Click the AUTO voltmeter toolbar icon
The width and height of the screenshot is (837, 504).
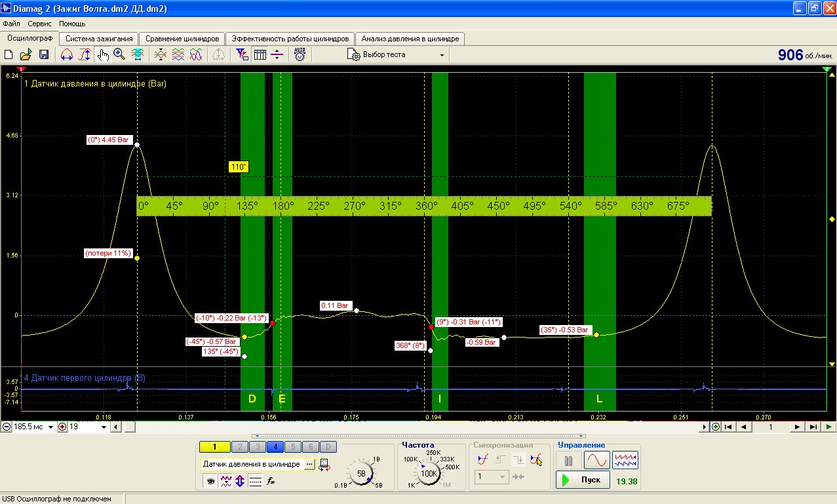300,55
